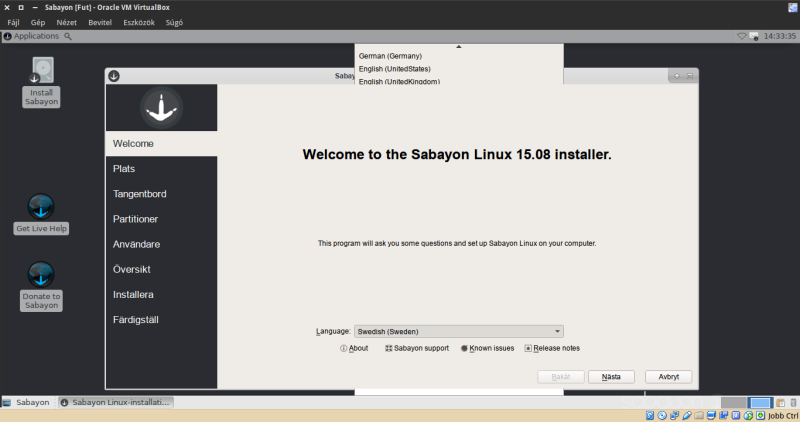The image size is (800, 422).
Task: Open the Fájl menu
Action: tap(13, 22)
